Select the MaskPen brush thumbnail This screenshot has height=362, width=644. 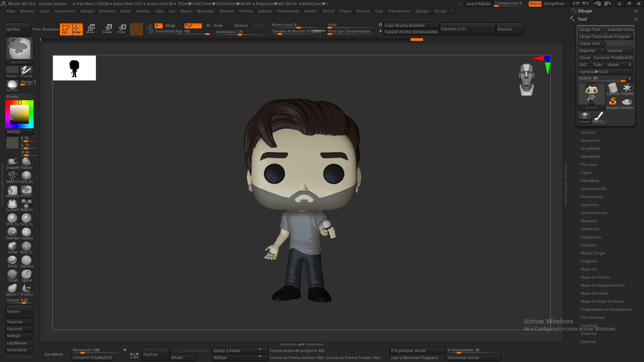coord(19,49)
